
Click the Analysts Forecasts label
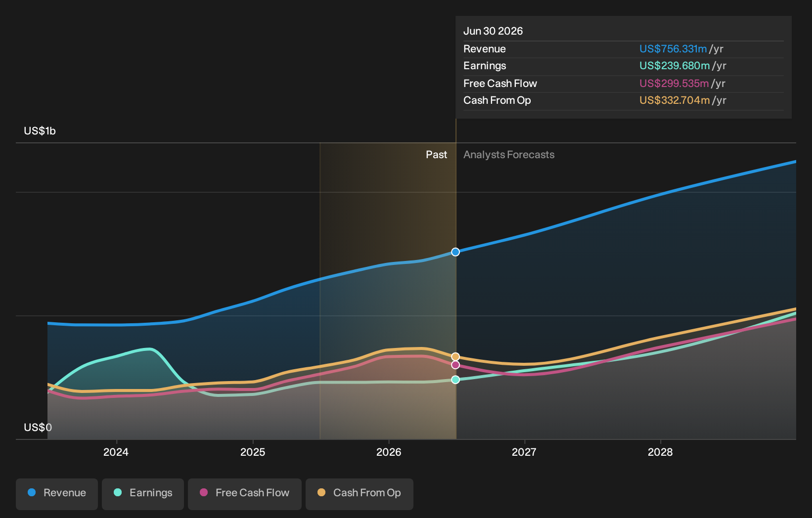click(x=509, y=155)
